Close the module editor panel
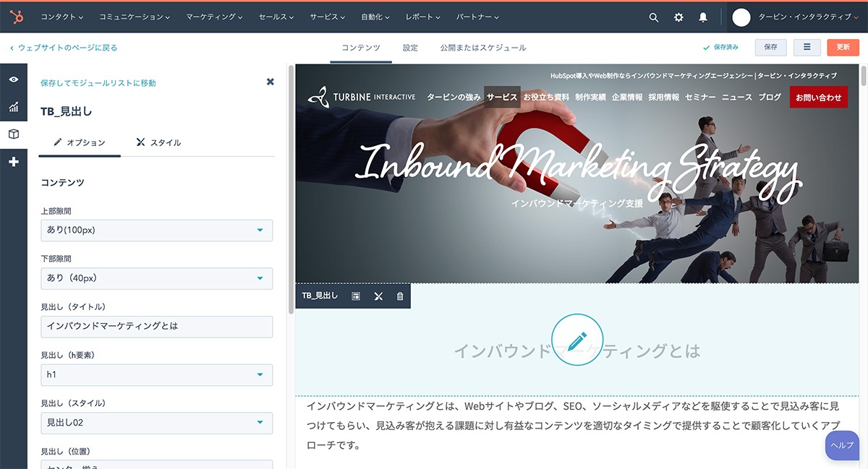 click(x=271, y=82)
